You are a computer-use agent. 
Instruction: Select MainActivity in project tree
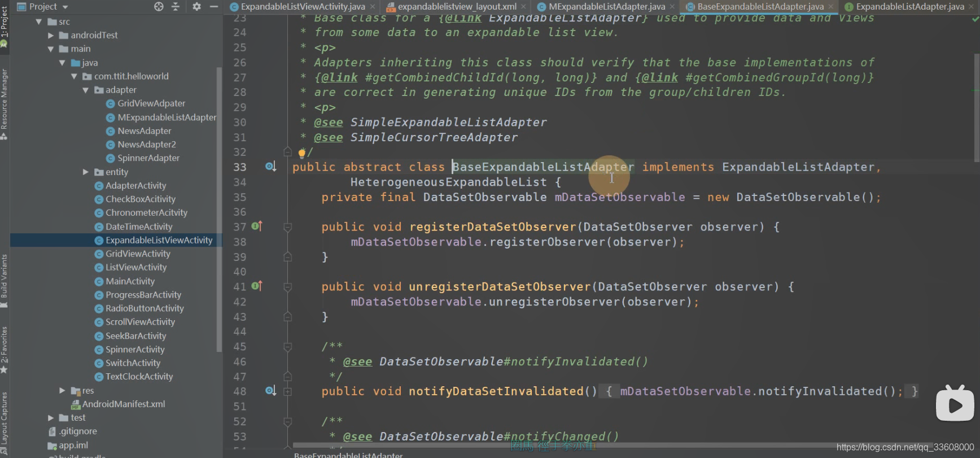point(125,281)
